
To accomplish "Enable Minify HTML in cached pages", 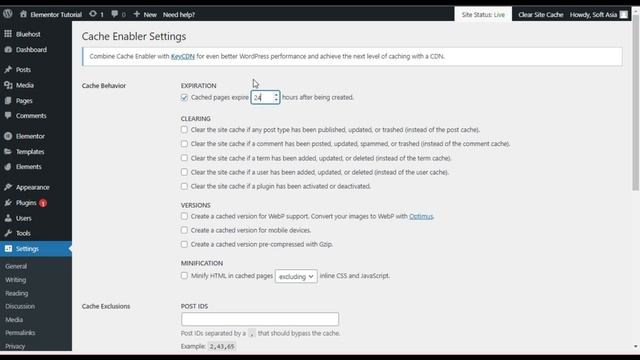I will click(x=184, y=276).
